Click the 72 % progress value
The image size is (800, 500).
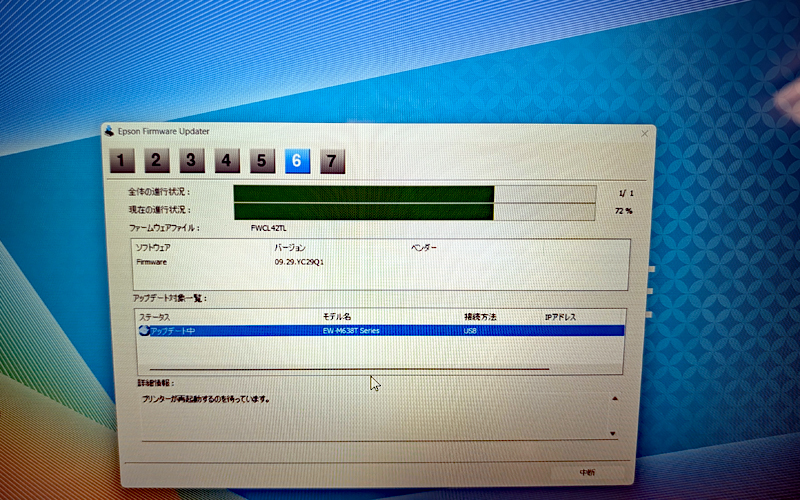(x=623, y=211)
